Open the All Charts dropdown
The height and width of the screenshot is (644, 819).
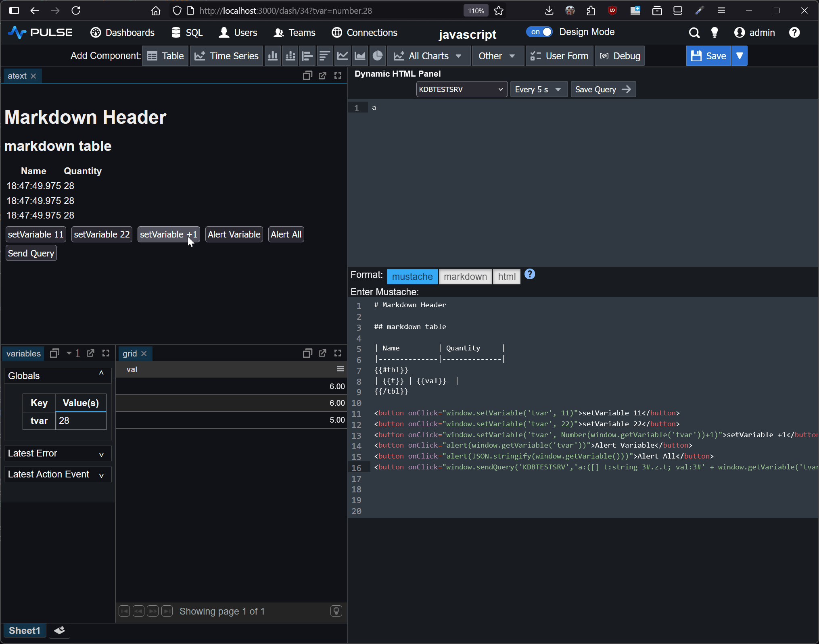coord(428,56)
